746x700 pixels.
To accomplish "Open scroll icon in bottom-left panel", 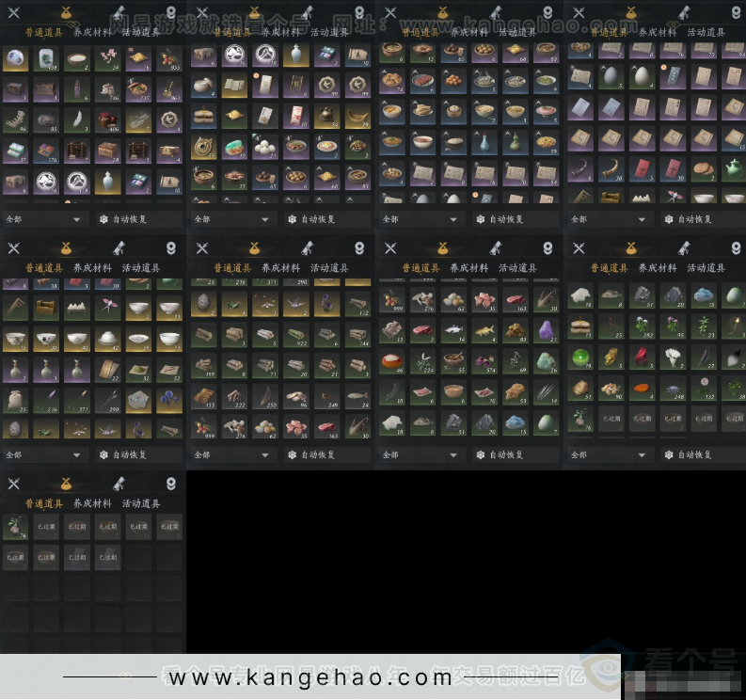I will (x=119, y=484).
